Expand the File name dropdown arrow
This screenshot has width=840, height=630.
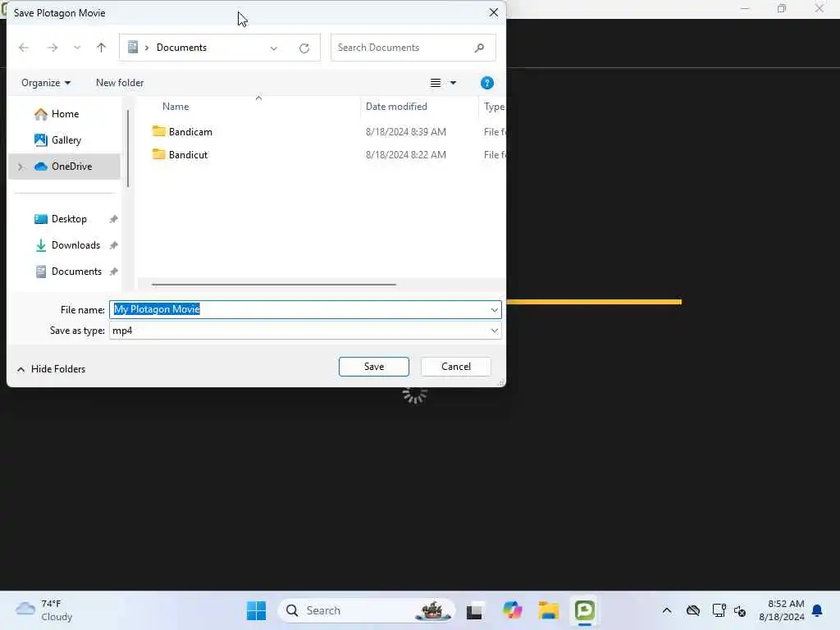tap(494, 309)
